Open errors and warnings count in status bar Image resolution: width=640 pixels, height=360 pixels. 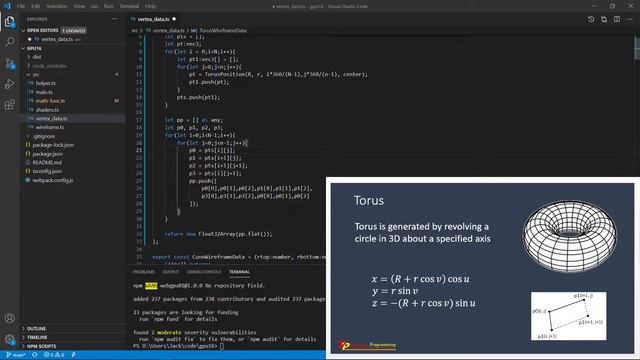click(x=54, y=355)
